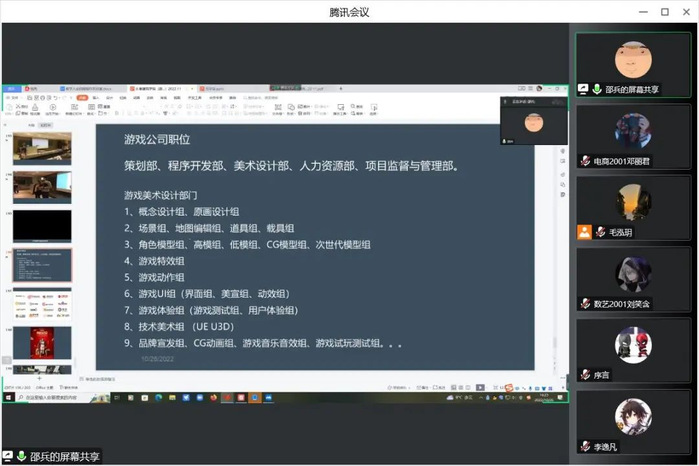
Task: Click the red poster slide thumbnail in the panel
Action: [41, 343]
